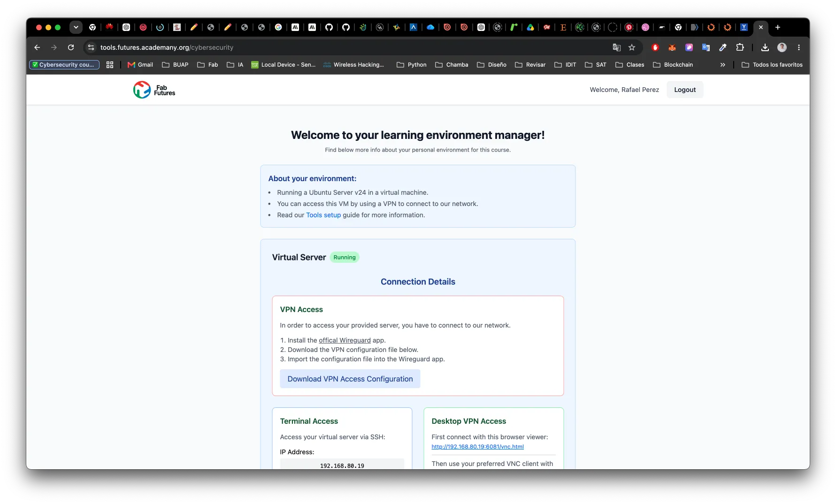Click the IP address 192.168.80.19 field
This screenshot has height=504, width=836.
point(342,465)
